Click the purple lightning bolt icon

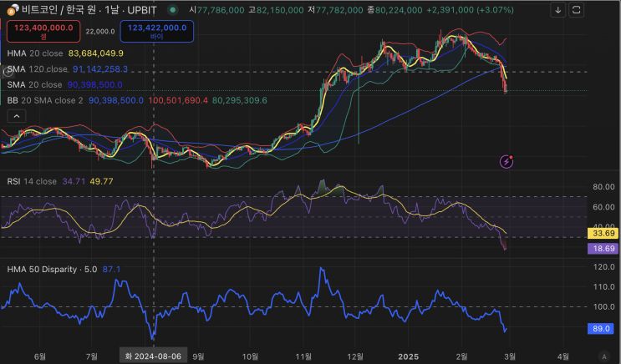click(506, 161)
